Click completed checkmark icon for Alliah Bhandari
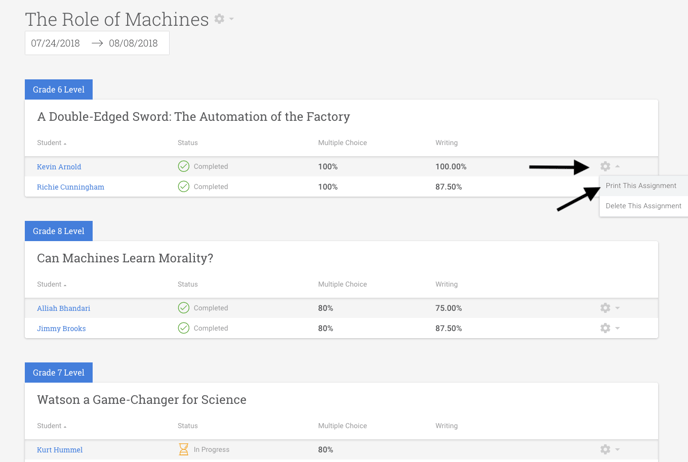This screenshot has width=688, height=462. pos(183,308)
